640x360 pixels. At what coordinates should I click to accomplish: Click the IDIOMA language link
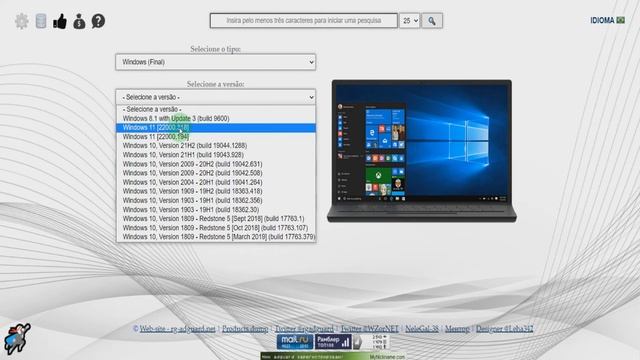point(602,20)
